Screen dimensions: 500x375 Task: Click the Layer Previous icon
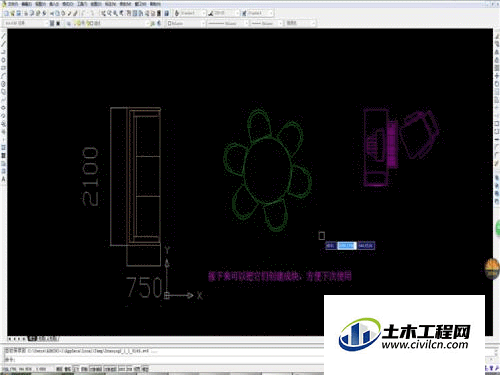[x=159, y=23]
